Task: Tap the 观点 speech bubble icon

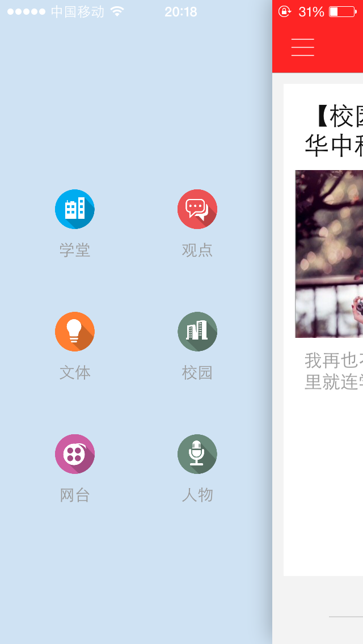Action: click(x=197, y=209)
